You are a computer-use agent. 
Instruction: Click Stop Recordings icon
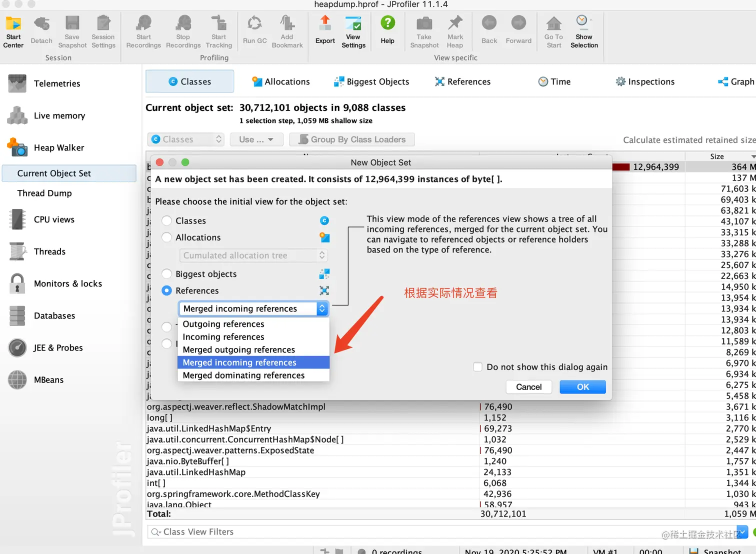(x=183, y=32)
